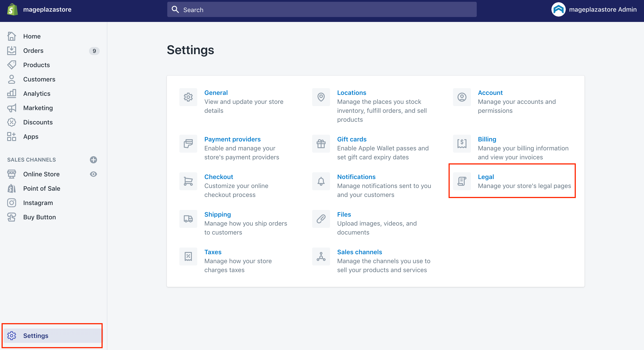Click the Customers person icon
The height and width of the screenshot is (350, 644).
[11, 79]
